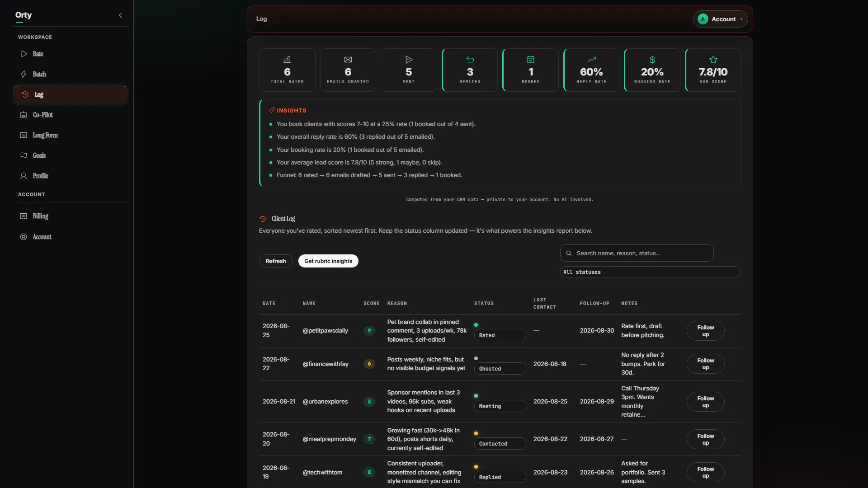868x488 pixels.
Task: Open Co-Pilot in the sidebar
Action: click(x=71, y=115)
